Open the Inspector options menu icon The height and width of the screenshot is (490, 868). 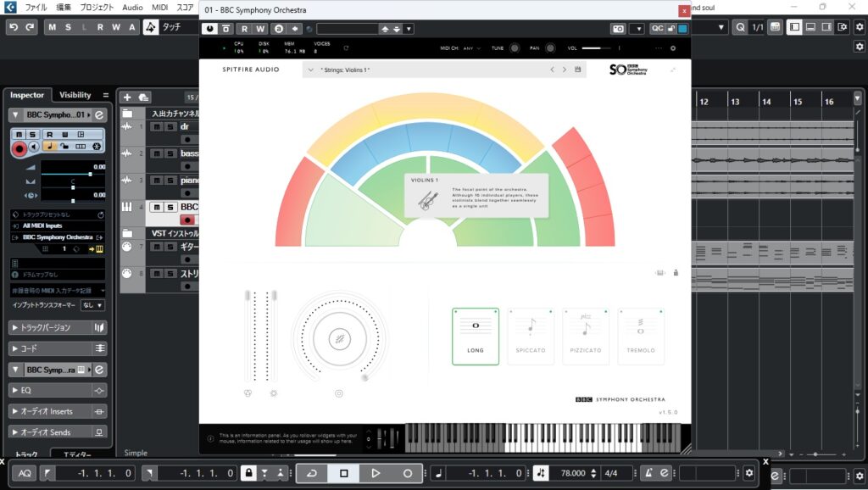[105, 95]
